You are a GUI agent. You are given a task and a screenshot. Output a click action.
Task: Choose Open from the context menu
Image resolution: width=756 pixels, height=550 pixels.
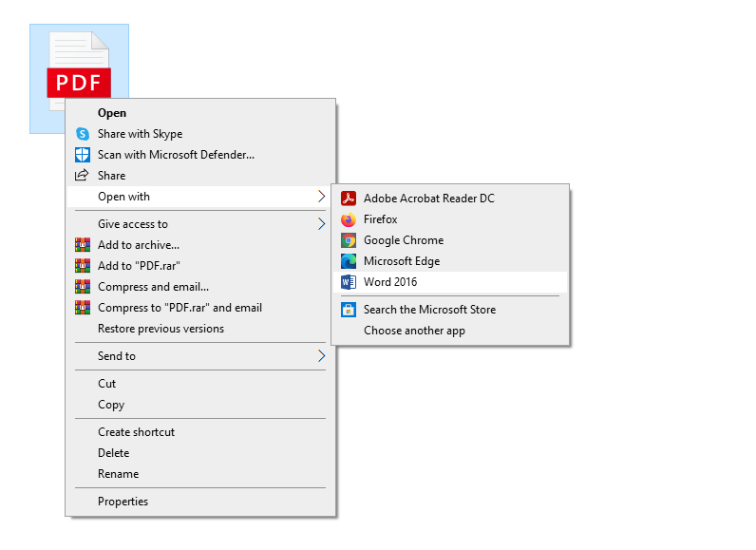coord(199,113)
